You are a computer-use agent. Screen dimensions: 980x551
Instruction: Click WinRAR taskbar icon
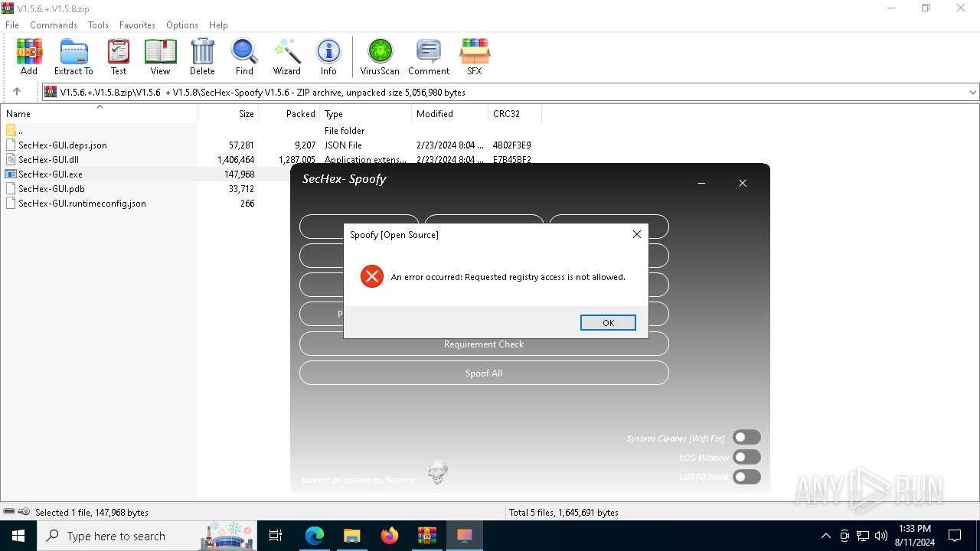(427, 536)
